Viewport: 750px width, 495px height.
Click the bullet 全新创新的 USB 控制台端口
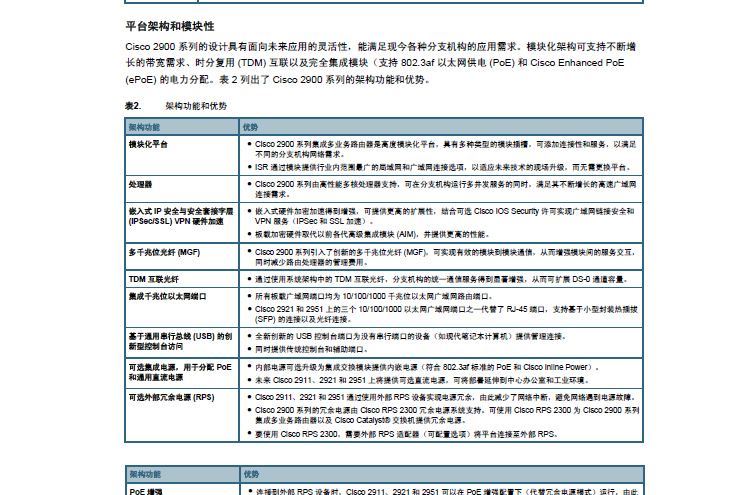click(410, 337)
